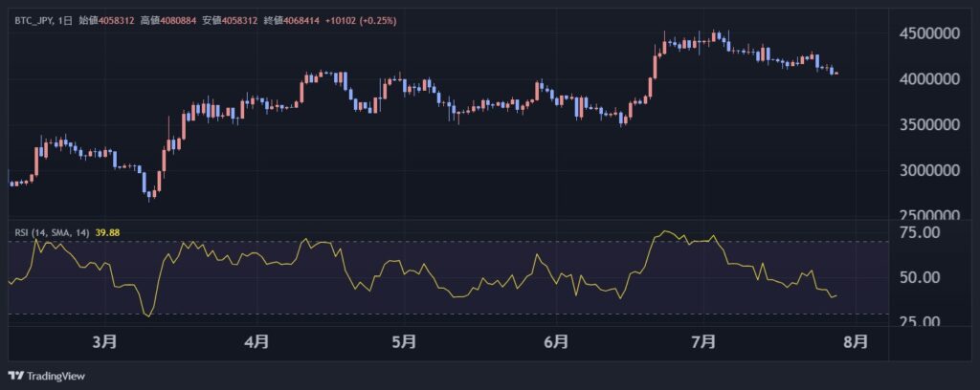Click the 4月 time axis label
This screenshot has height=390, width=980.
(257, 341)
